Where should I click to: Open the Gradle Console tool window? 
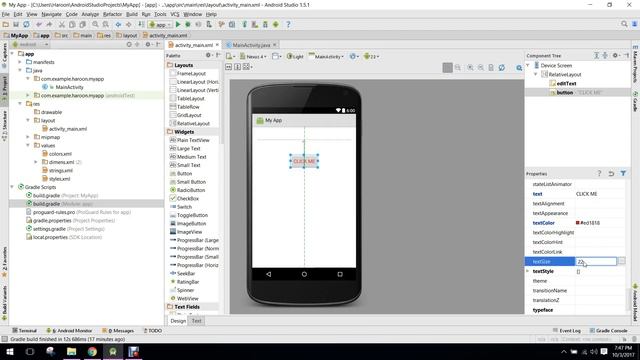click(609, 331)
